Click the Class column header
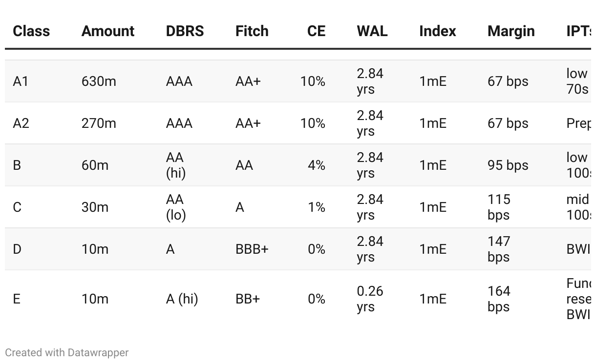 tap(31, 31)
